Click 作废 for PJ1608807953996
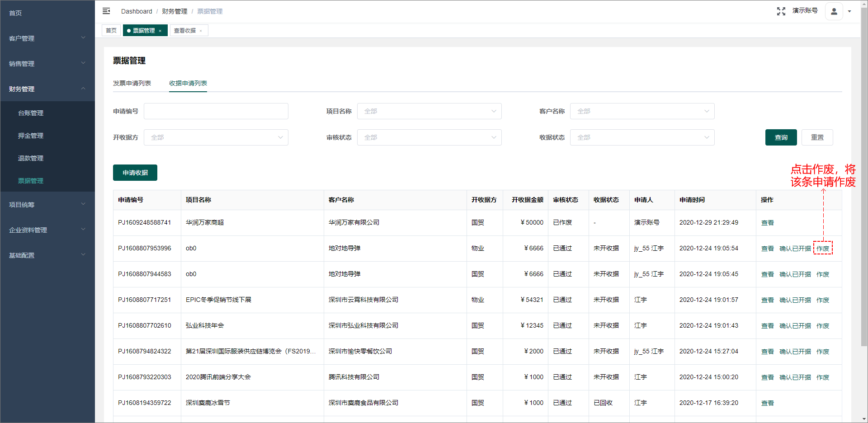This screenshot has height=423, width=868. point(823,249)
